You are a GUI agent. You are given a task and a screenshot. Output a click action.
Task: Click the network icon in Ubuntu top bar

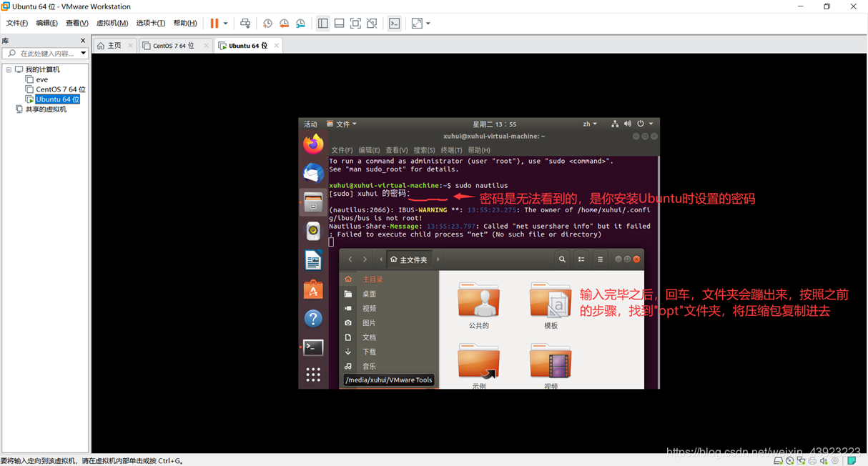coord(614,124)
